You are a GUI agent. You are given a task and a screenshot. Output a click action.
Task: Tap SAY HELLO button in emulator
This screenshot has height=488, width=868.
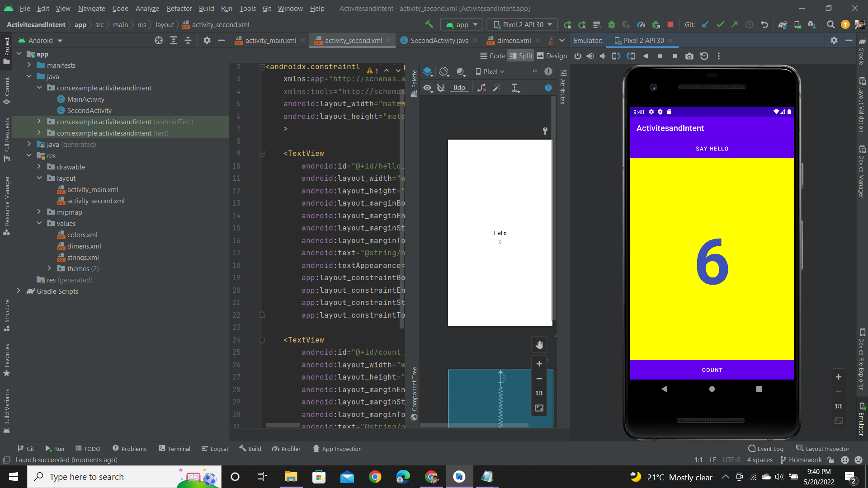(x=712, y=148)
